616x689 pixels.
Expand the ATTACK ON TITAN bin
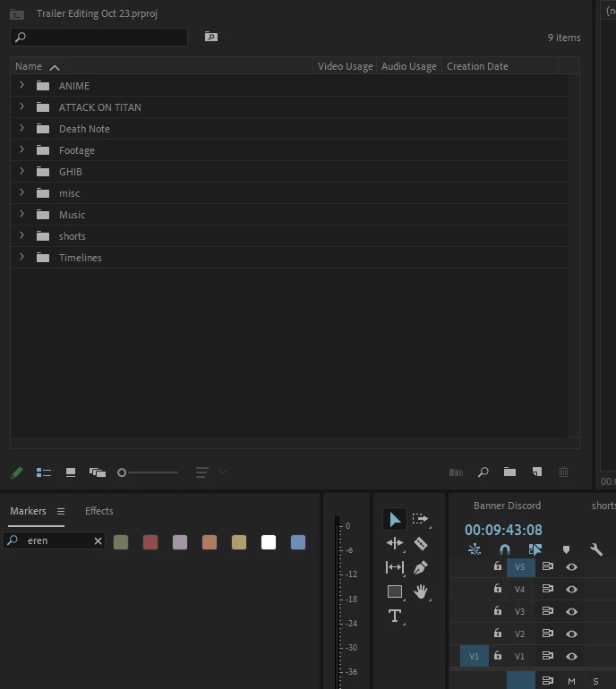click(21, 106)
